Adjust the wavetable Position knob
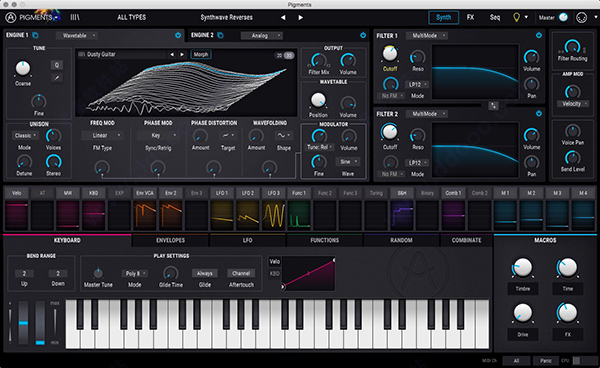 pyautogui.click(x=318, y=100)
